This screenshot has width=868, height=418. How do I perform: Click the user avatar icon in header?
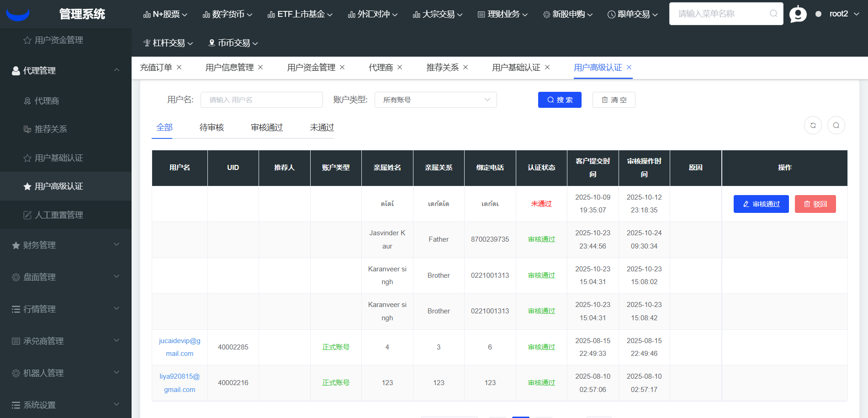coord(798,14)
